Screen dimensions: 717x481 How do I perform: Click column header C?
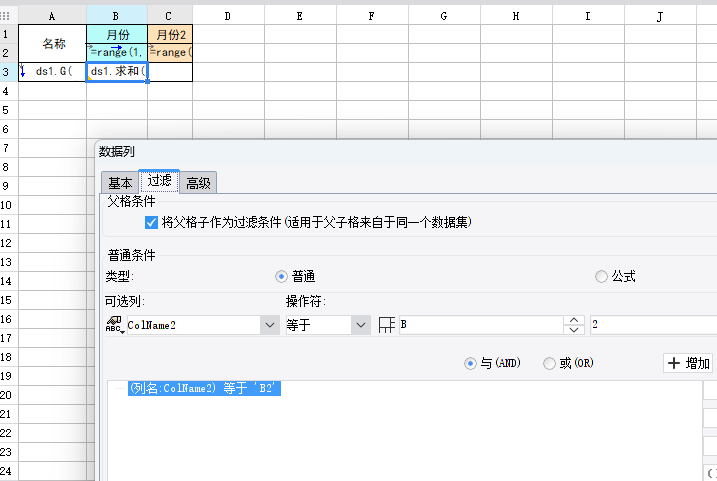pyautogui.click(x=170, y=16)
